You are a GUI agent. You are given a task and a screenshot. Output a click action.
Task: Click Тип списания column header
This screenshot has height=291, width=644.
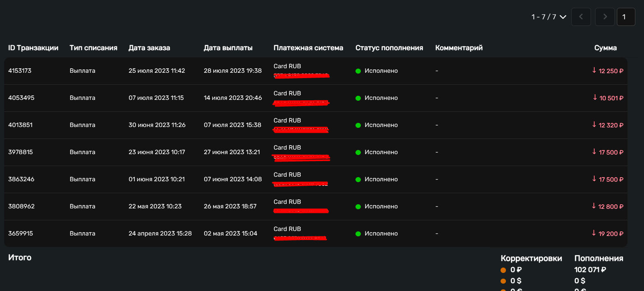coord(93,48)
